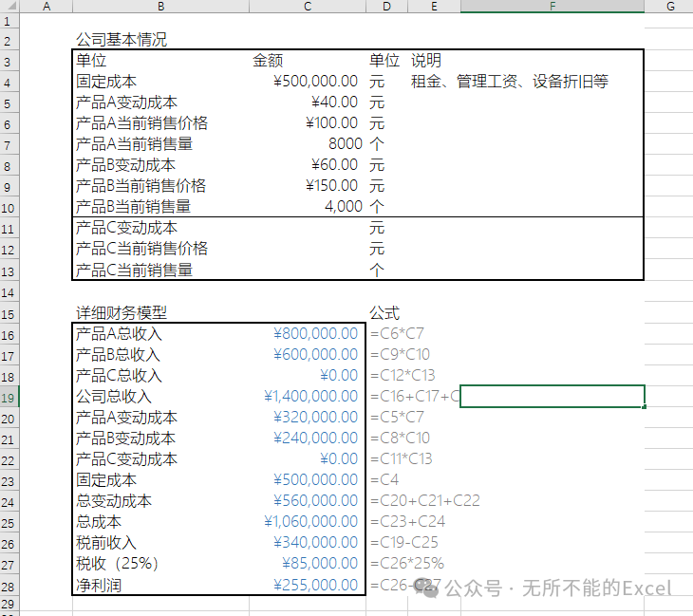Select the value ¥1,060,000.00
This screenshot has width=693, height=616.
[310, 522]
